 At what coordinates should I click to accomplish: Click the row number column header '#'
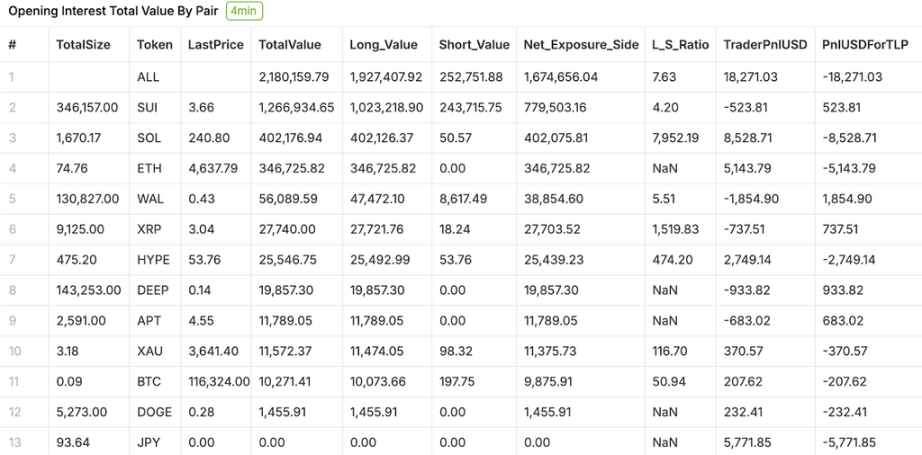pos(12,45)
